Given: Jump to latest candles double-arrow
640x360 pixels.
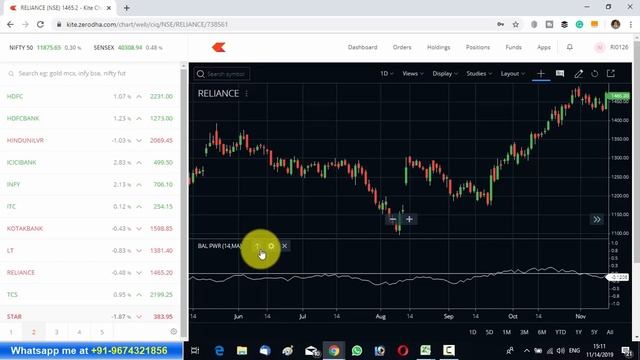Looking at the screenshot, I should [x=597, y=219].
